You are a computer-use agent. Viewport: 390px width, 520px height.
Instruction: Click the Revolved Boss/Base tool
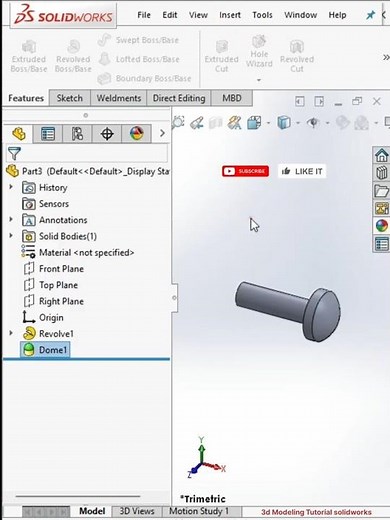[73, 56]
